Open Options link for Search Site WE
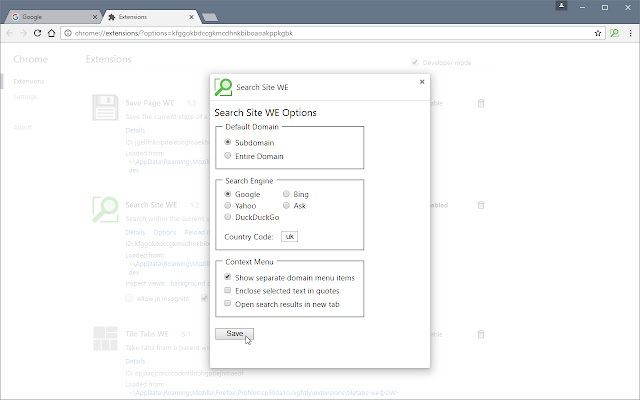The width and height of the screenshot is (640, 400). coord(165,232)
